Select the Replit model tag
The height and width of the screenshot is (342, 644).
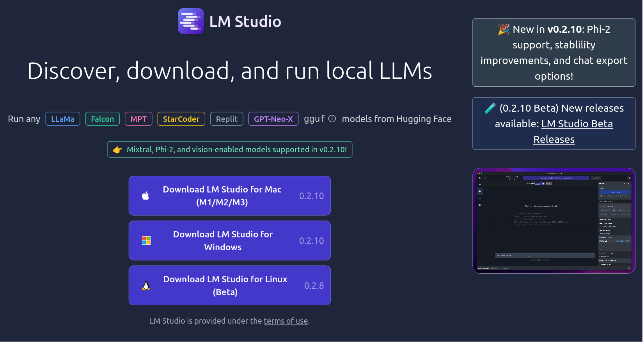tap(227, 119)
